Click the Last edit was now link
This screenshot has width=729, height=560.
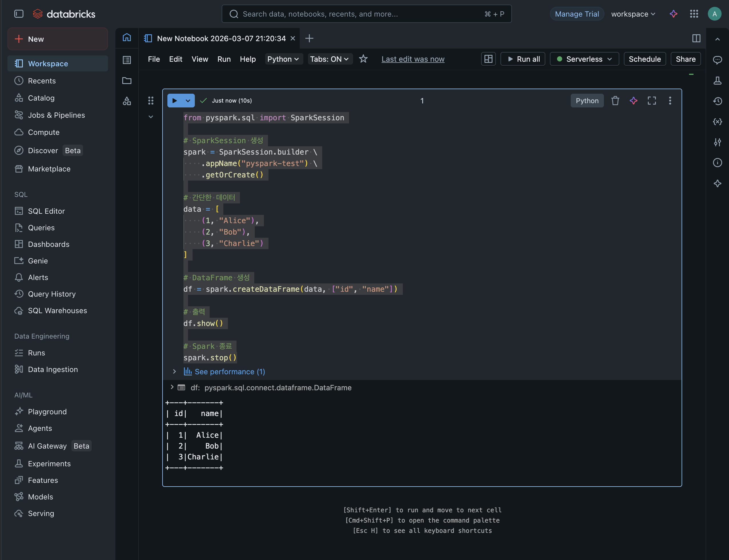click(x=413, y=59)
